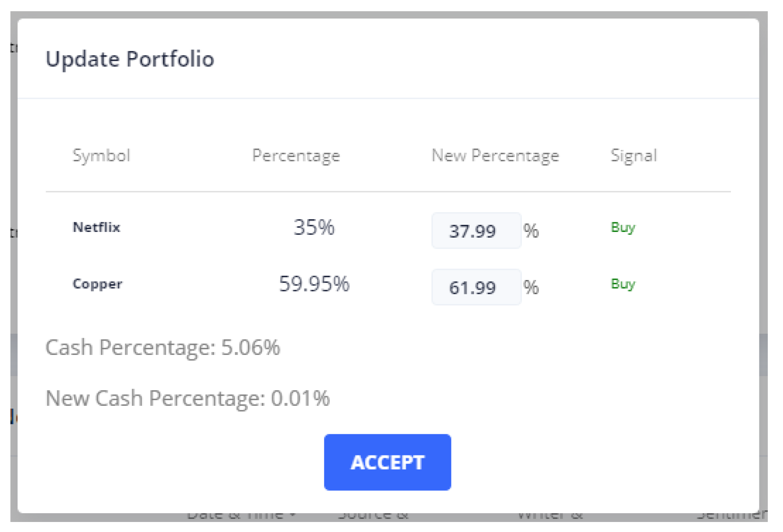
Task: Click the New Cash Percentage 0.01% text
Action: click(x=187, y=398)
